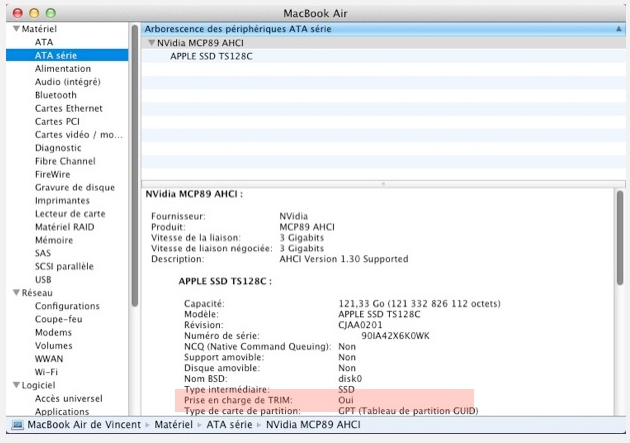Click the computer icon in the path bar
This screenshot has width=630, height=443.
click(x=17, y=425)
